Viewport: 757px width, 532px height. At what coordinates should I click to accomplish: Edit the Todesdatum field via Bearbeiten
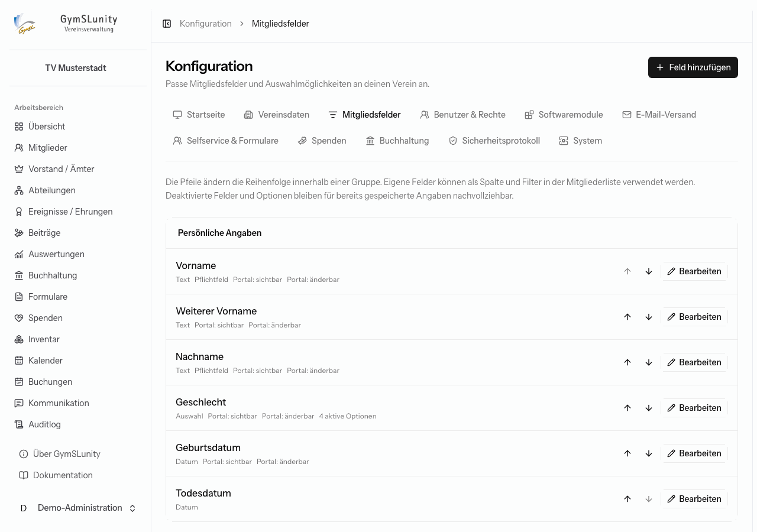694,499
